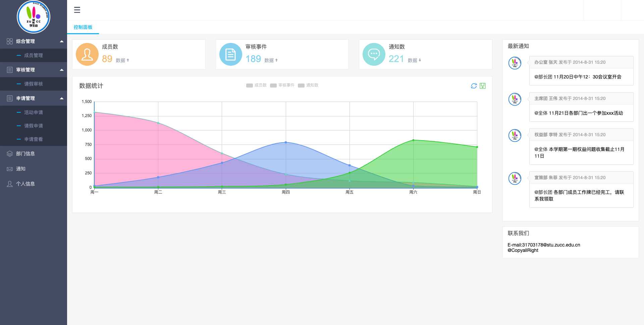Toggle the hamburger sidebar menu icon
Screen dimensions: 644x325
coord(77,10)
